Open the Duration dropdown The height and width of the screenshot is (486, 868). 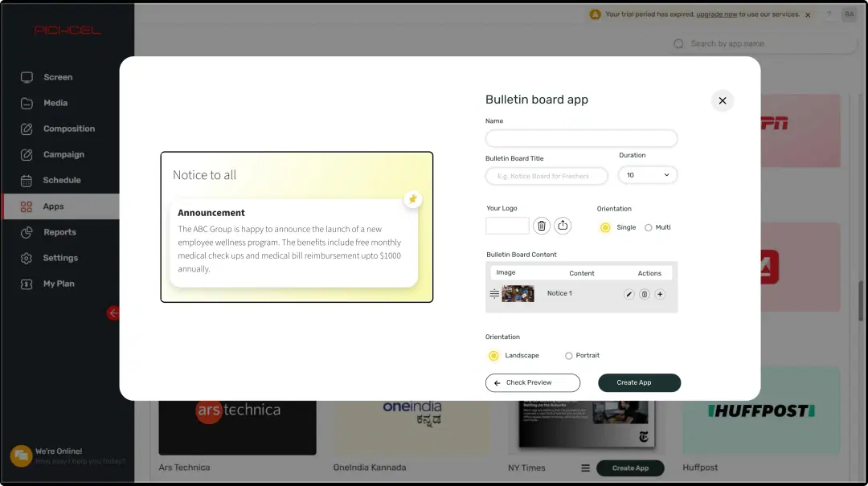(648, 174)
